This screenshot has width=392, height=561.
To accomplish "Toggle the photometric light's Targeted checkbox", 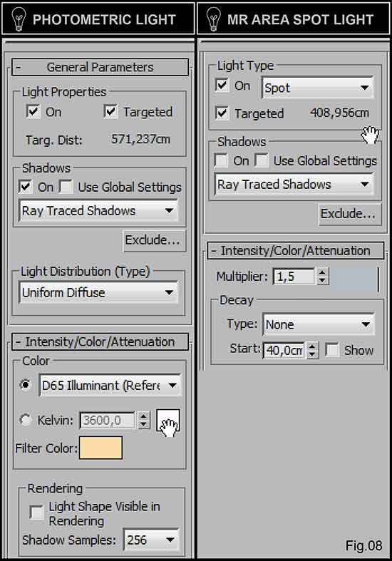I will click(110, 111).
